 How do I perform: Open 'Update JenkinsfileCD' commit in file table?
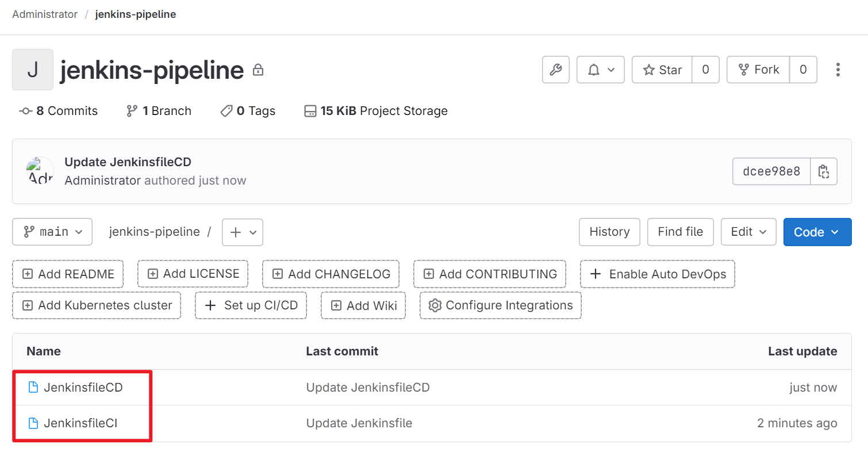point(368,388)
